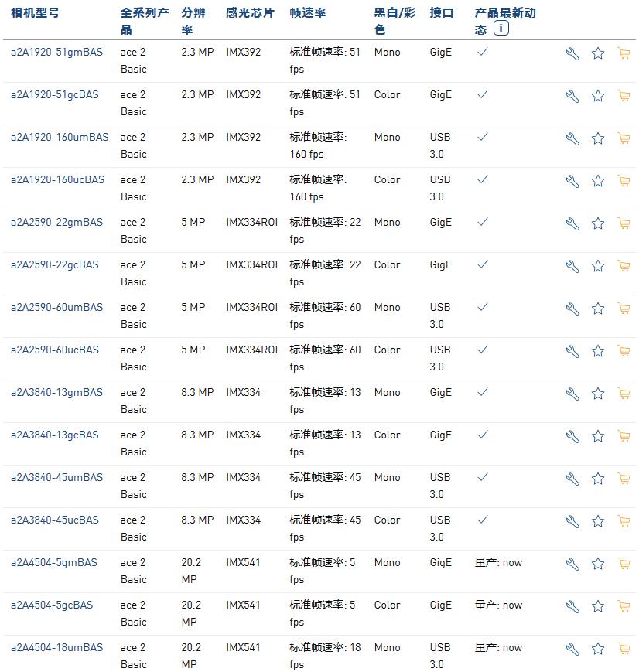
Task: Star the a2A2590-22gcBAS camera
Action: [598, 266]
